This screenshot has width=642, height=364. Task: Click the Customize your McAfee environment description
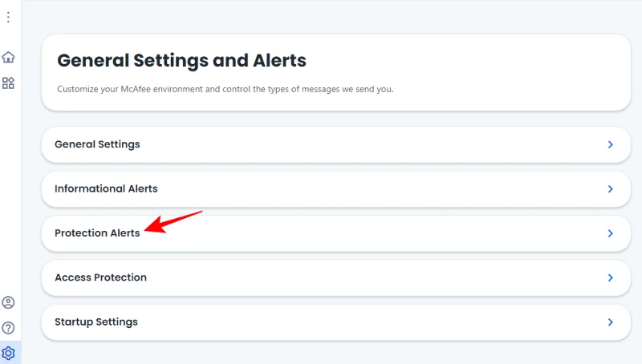tap(225, 89)
